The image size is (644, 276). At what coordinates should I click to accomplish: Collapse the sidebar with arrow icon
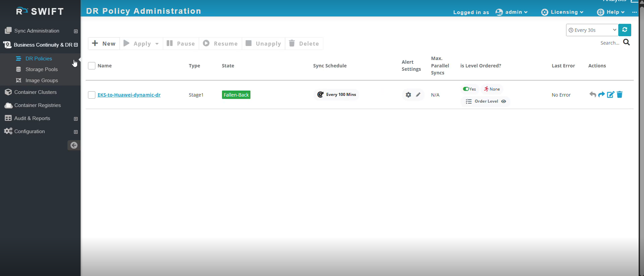[x=74, y=145]
